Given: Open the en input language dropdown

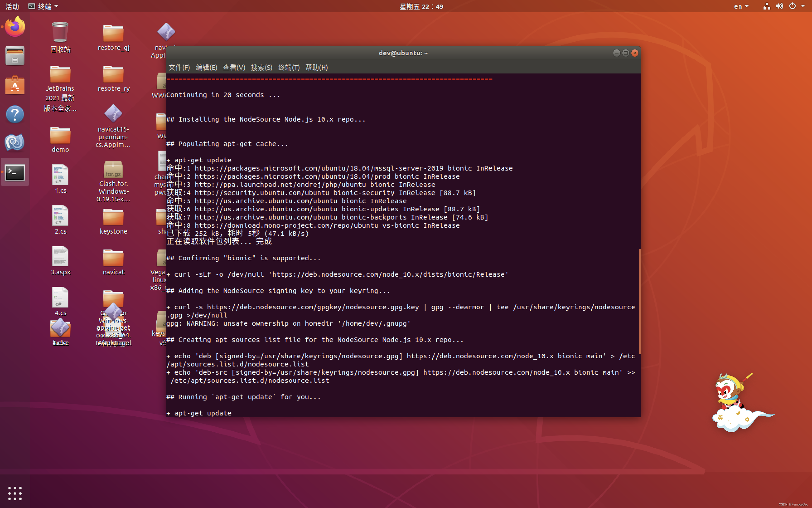Looking at the screenshot, I should pyautogui.click(x=741, y=6).
